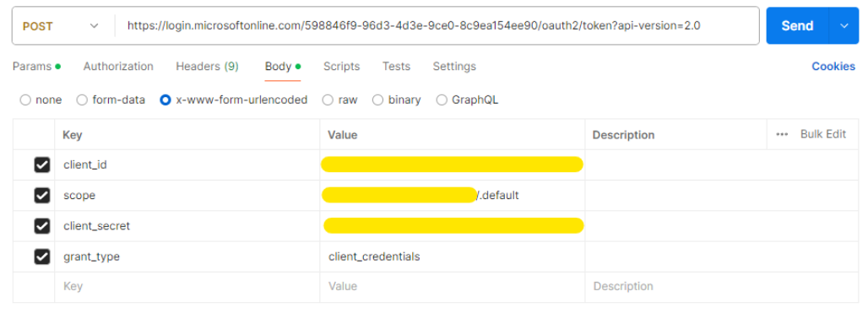Switch to the Scripts tab
Screen dimensions: 868x313
342,67
